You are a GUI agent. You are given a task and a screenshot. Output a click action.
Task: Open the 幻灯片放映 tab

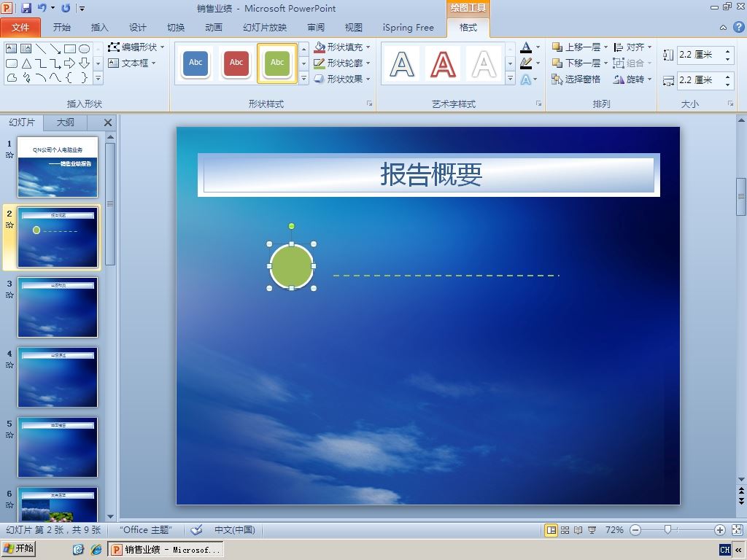click(x=265, y=28)
